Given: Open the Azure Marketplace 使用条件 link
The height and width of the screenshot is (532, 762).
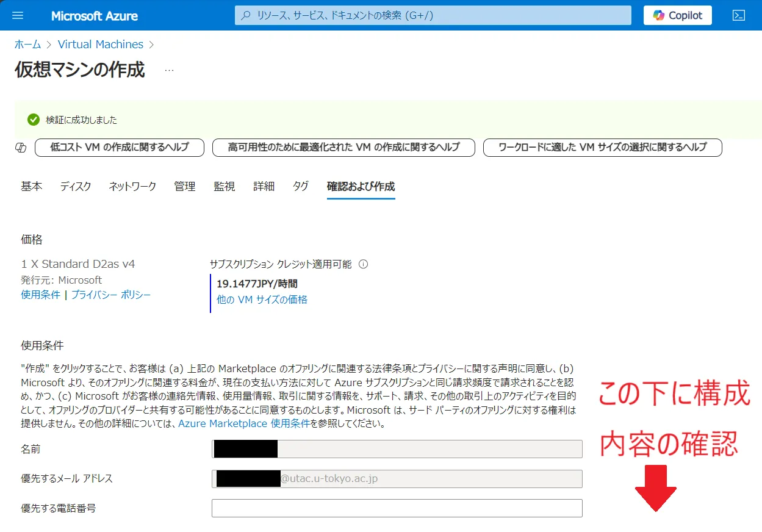Looking at the screenshot, I should tap(244, 423).
